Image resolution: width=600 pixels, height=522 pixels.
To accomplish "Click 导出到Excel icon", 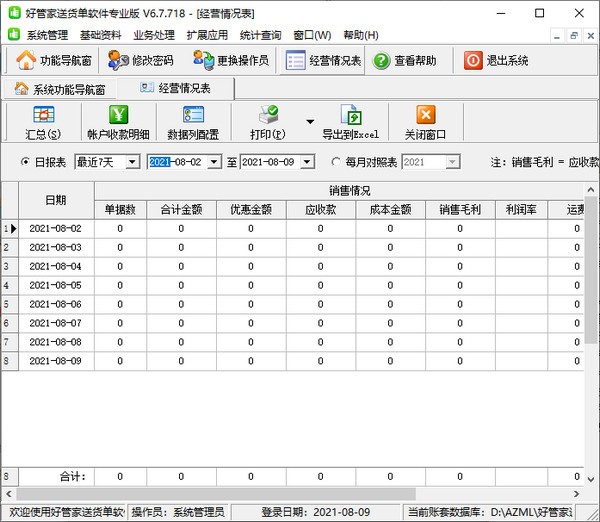I will pyautogui.click(x=351, y=115).
